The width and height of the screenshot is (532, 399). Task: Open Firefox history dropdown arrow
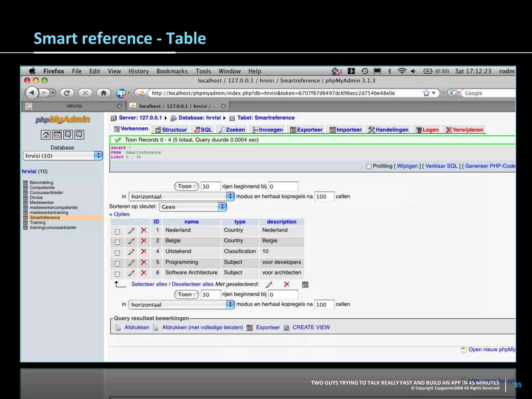53,93
